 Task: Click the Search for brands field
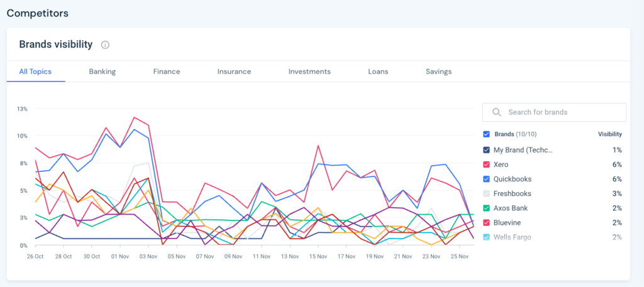pos(560,112)
